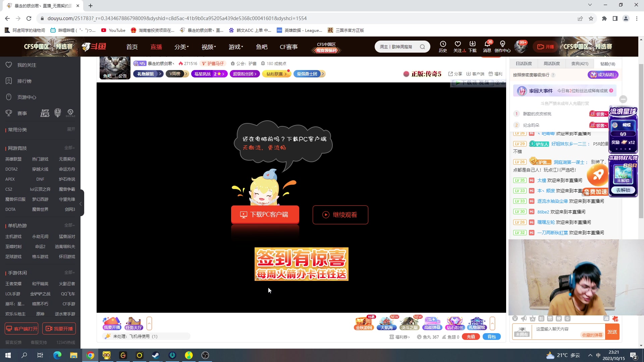
Task: Open the 礼物展馆 gift hall icon
Action: point(477,323)
